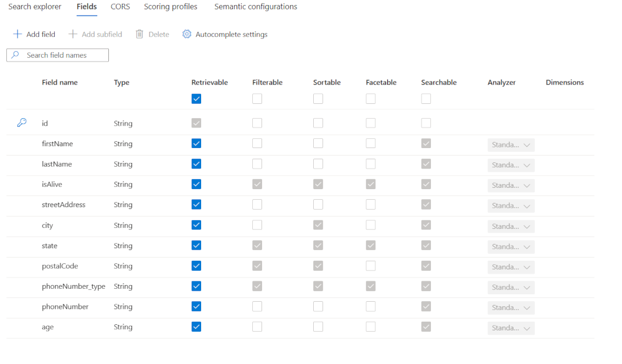
Task: Click the Add subfield plus icon
Action: click(73, 34)
